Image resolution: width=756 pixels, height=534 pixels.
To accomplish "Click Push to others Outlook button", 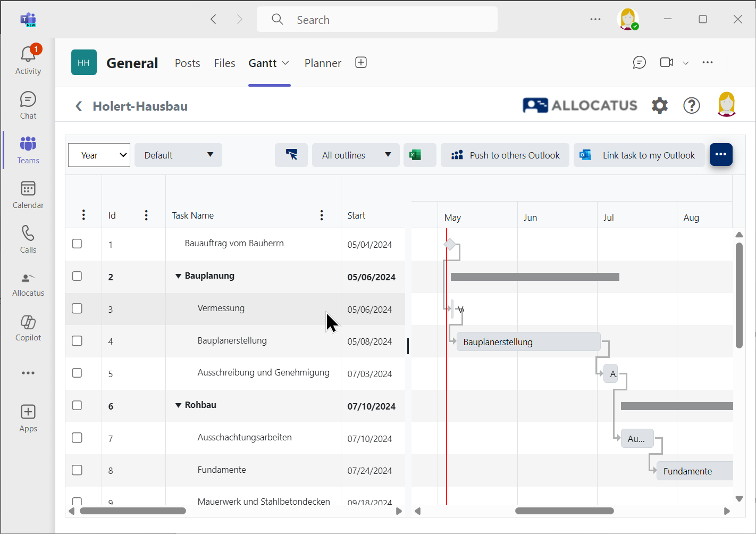I will pos(505,155).
